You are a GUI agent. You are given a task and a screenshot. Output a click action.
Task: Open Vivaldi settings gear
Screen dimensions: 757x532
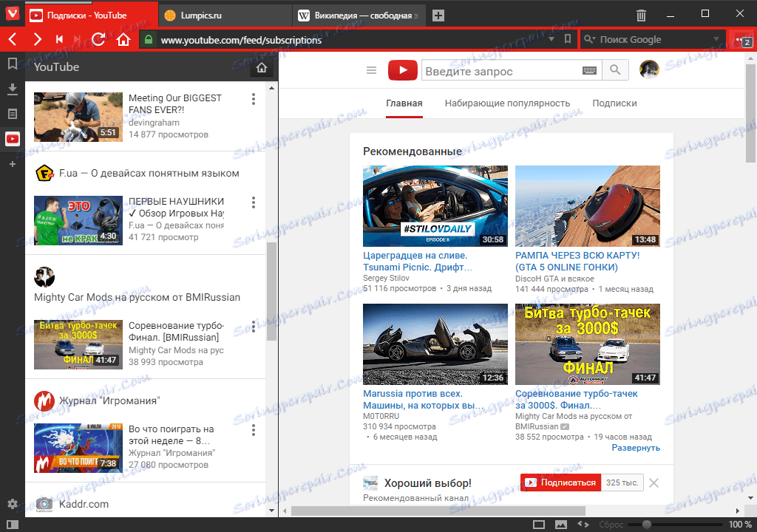click(x=13, y=503)
